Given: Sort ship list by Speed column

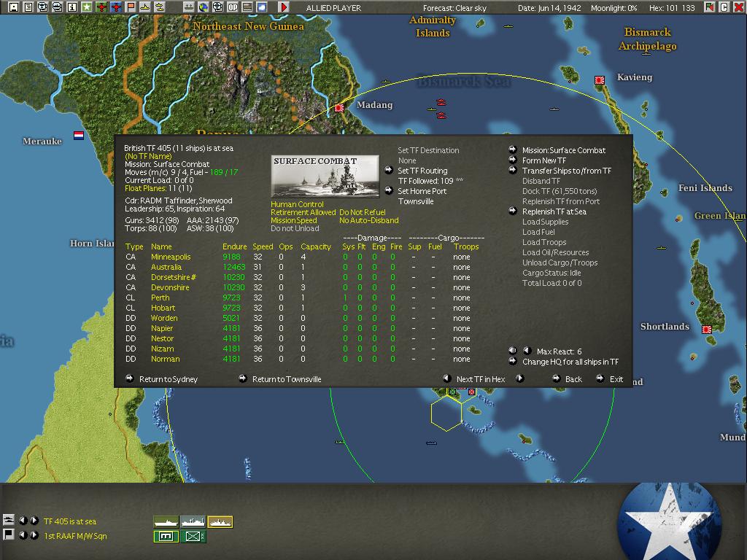Looking at the screenshot, I should click(x=263, y=246).
